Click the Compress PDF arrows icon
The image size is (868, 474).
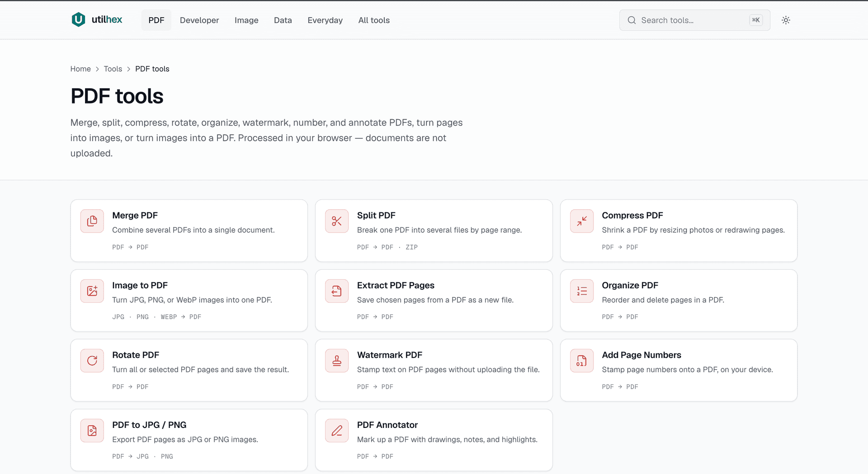pyautogui.click(x=582, y=221)
